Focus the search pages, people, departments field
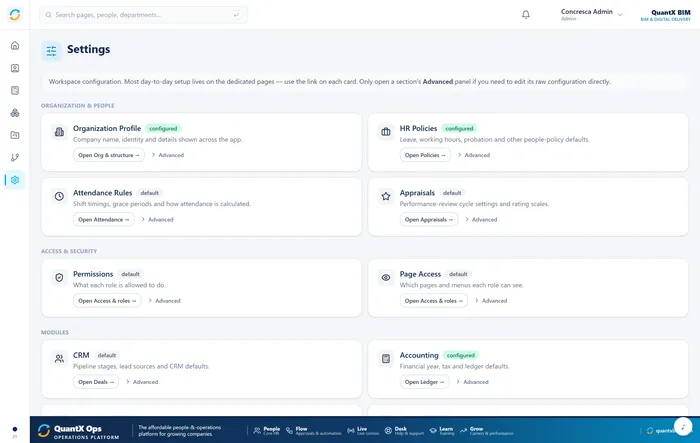The image size is (700, 443). point(143,15)
